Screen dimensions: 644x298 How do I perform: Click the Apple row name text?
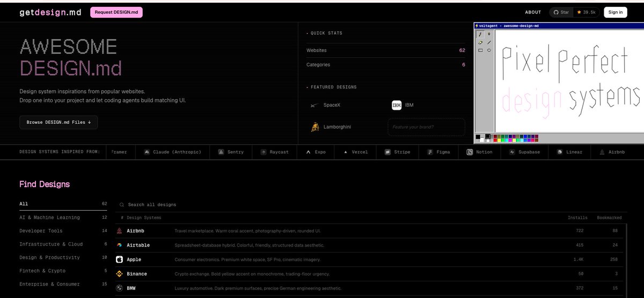[x=134, y=259]
